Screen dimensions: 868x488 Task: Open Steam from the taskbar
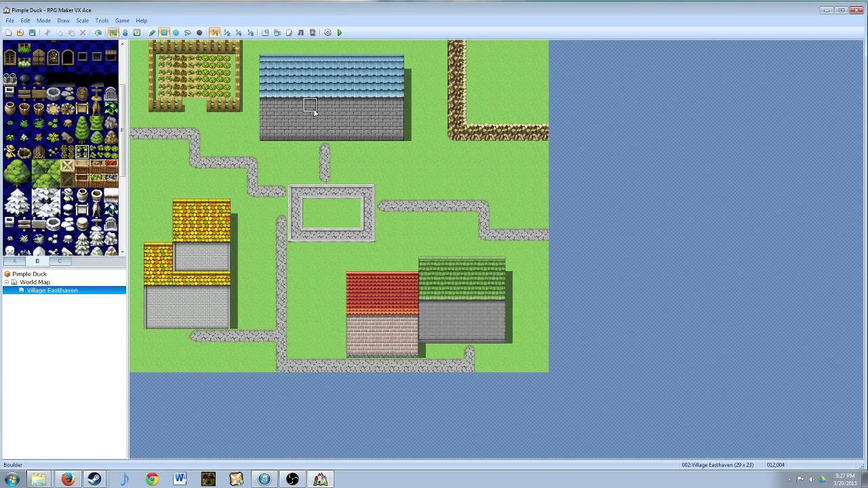click(x=96, y=479)
